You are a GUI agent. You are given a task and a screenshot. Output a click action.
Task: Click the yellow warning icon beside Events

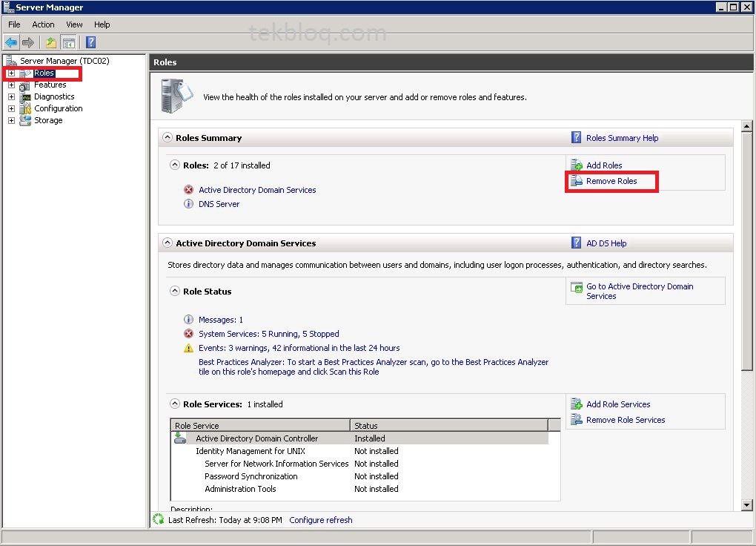(188, 348)
